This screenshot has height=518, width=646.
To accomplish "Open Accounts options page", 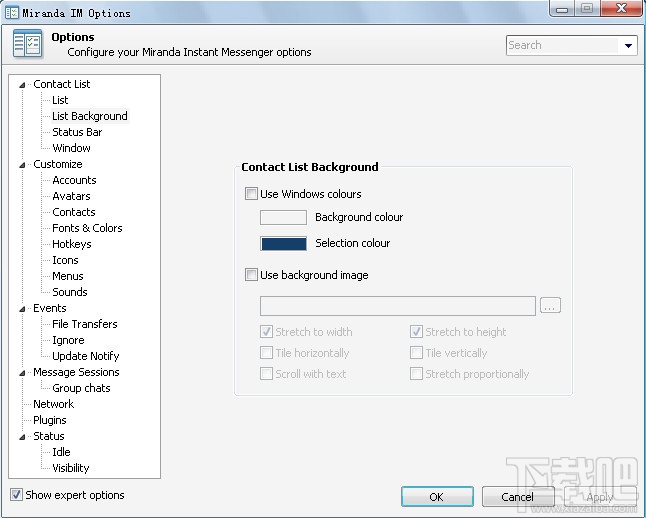I will (74, 180).
